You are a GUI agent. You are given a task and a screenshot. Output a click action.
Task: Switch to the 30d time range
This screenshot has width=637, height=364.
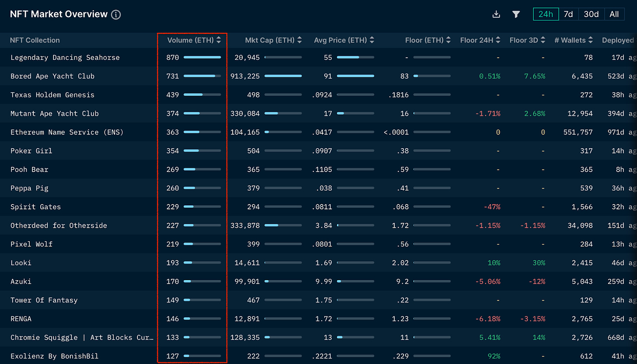pyautogui.click(x=591, y=14)
